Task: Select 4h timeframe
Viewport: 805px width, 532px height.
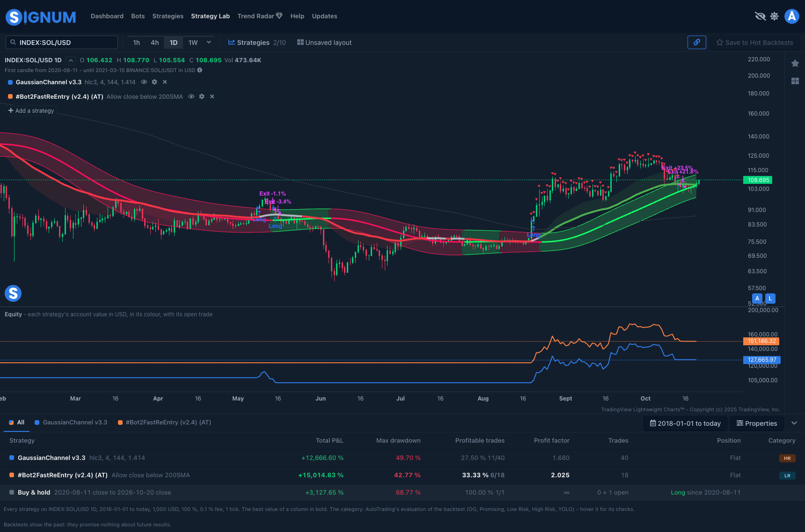Action: coord(155,43)
